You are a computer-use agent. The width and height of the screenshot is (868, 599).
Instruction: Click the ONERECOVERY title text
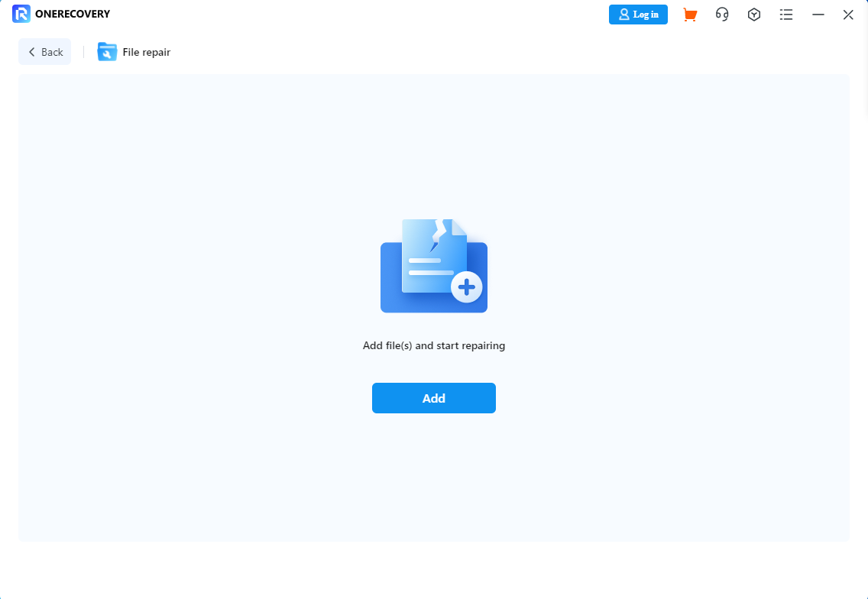[73, 14]
